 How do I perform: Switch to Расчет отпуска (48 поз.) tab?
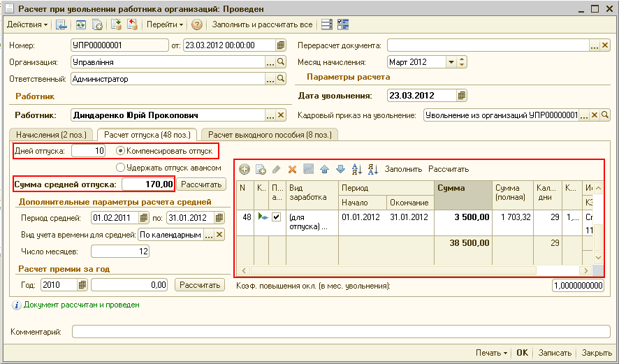tap(147, 135)
